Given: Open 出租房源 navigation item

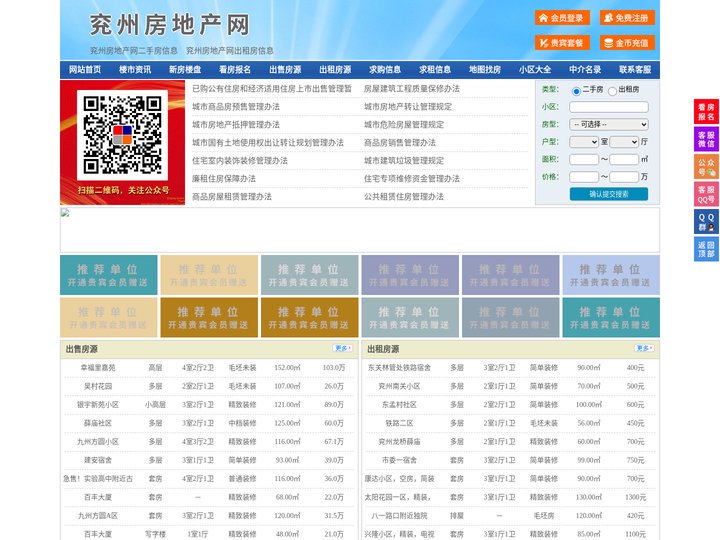Looking at the screenshot, I should point(335,70).
